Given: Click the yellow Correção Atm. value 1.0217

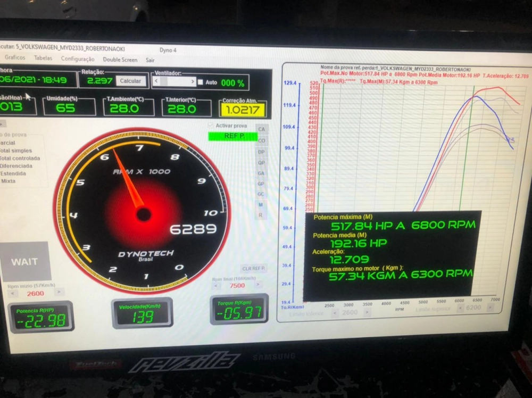Looking at the screenshot, I should pos(242,110).
